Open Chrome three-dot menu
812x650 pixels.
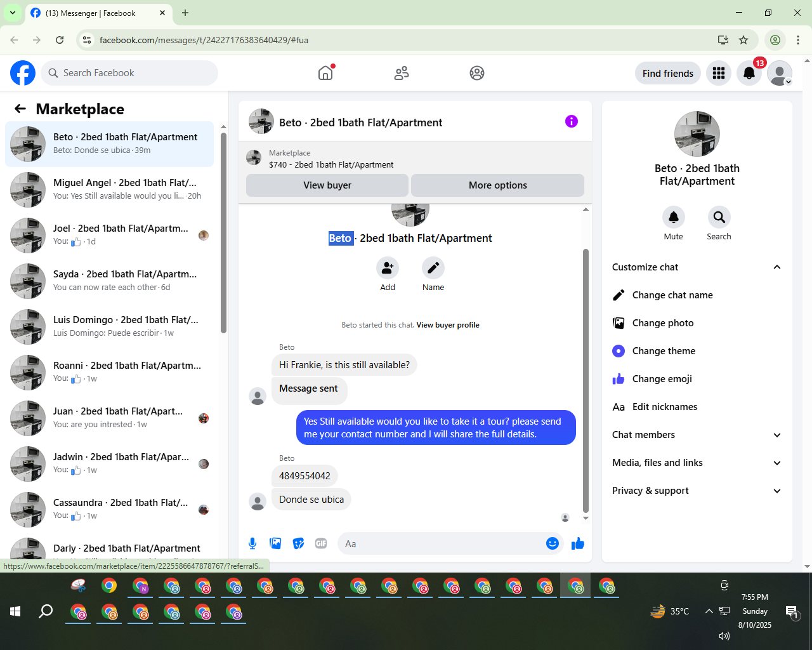click(x=798, y=40)
